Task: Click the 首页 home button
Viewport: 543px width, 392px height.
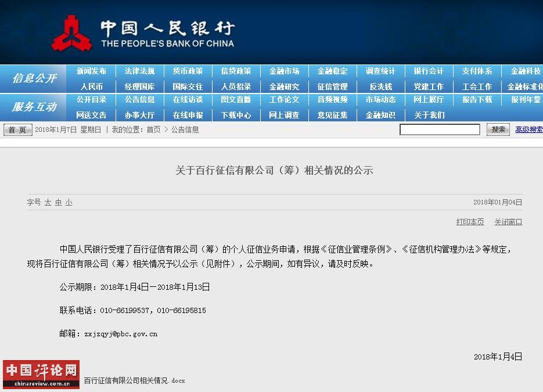Action: point(17,130)
